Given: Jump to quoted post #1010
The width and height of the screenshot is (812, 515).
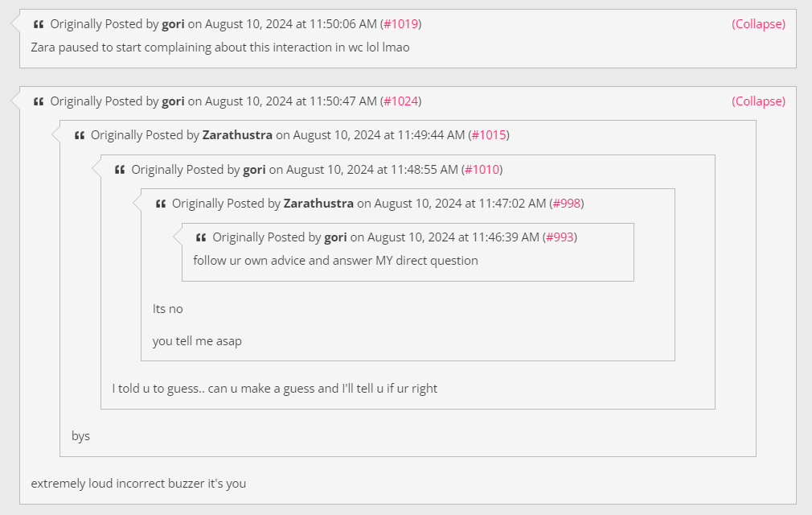Looking at the screenshot, I should click(x=482, y=170).
